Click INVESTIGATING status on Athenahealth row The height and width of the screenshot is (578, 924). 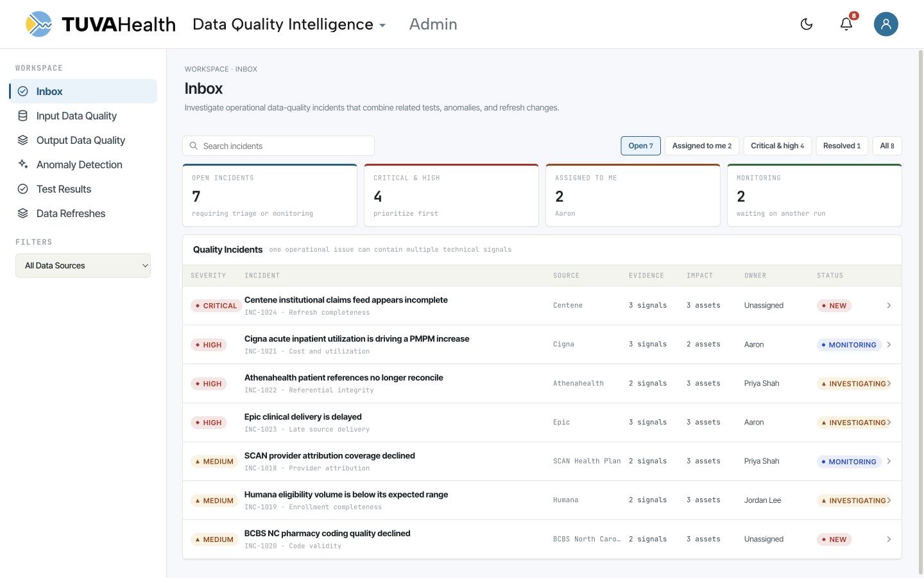(x=853, y=384)
